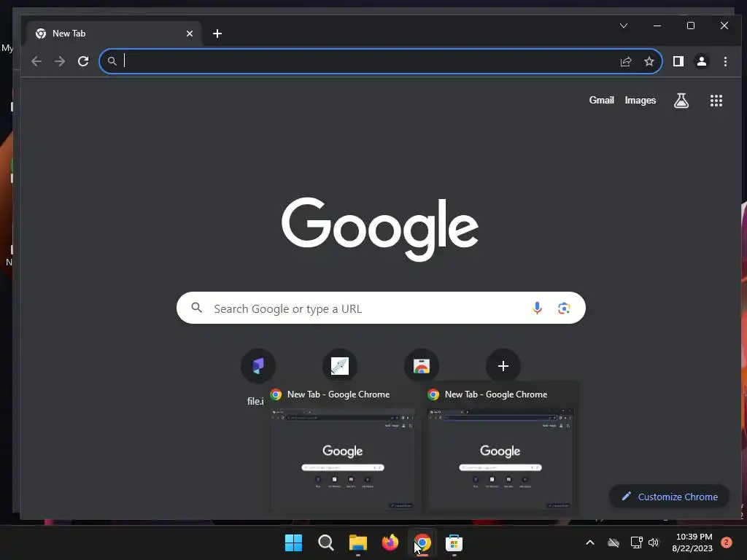The image size is (747, 560).
Task: Open the Google apps grid
Action: coord(716,101)
